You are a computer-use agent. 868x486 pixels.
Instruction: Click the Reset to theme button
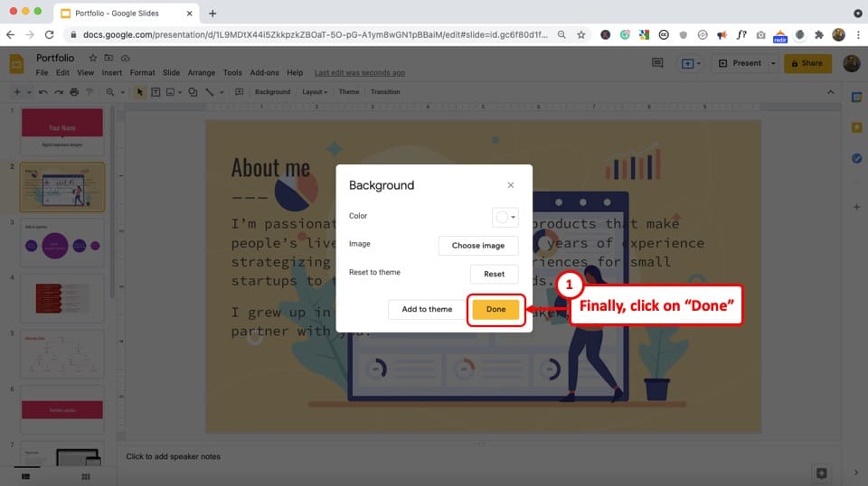494,274
